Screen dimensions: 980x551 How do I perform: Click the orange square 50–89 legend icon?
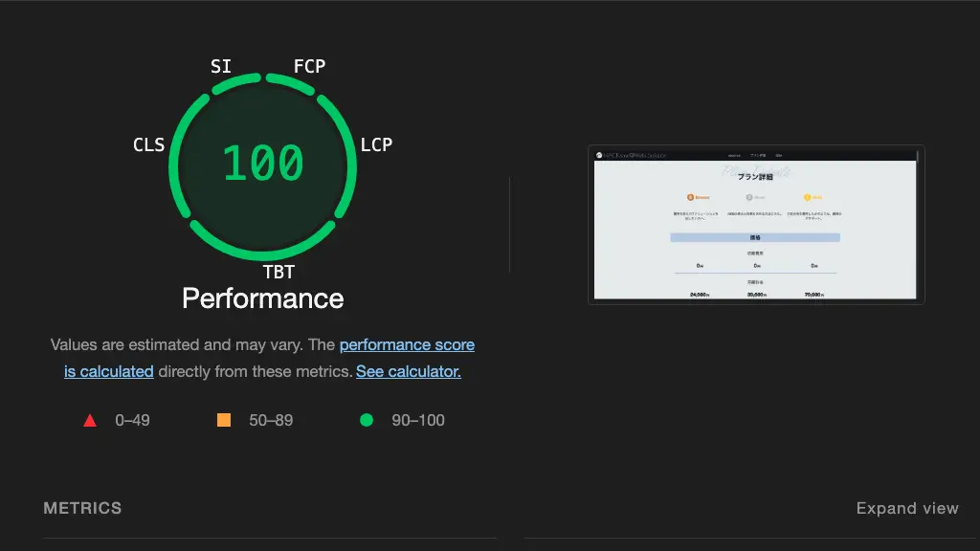point(224,420)
